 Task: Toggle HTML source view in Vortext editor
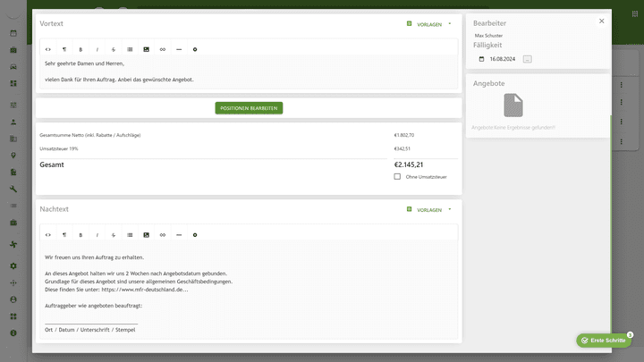tap(48, 49)
